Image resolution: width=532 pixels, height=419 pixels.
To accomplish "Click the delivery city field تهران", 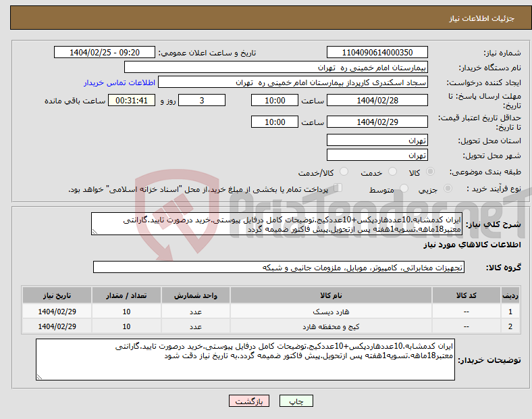I will 377,155.
